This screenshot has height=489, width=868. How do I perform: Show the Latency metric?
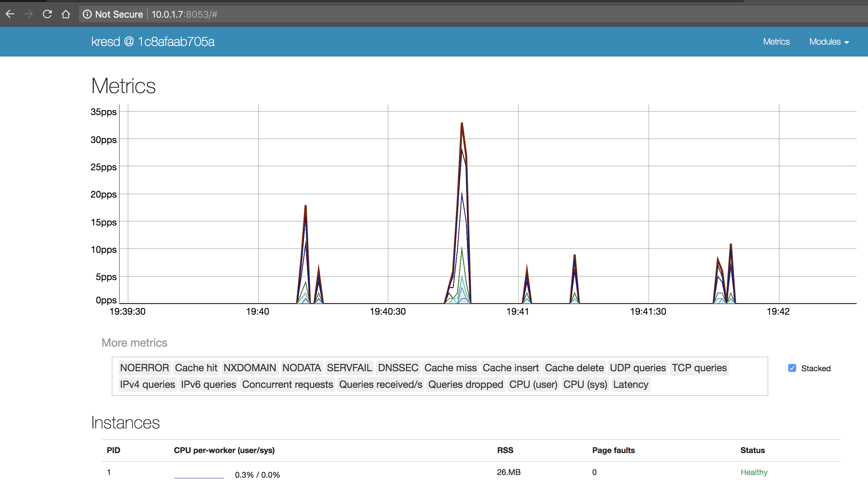coord(631,385)
